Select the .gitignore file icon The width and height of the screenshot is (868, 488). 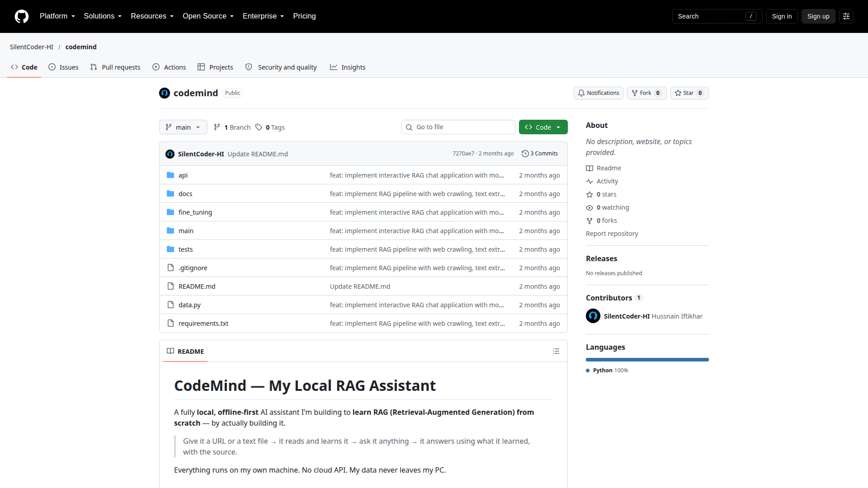tap(170, 267)
